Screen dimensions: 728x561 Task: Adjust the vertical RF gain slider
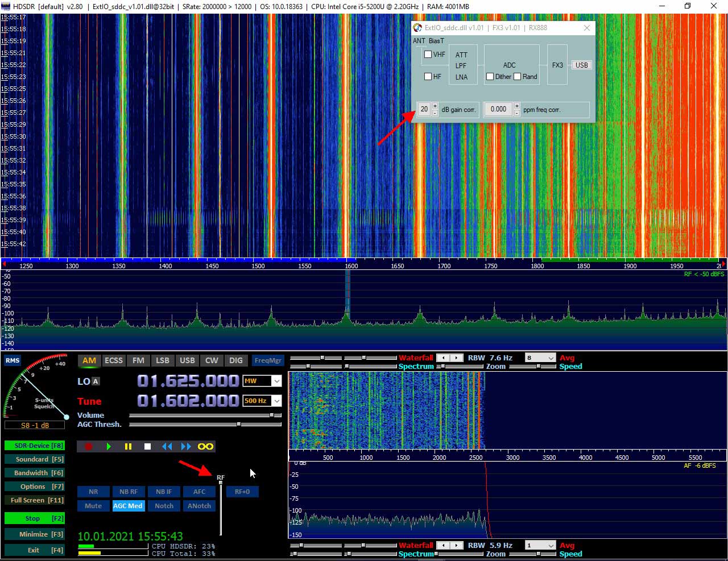[x=221, y=508]
